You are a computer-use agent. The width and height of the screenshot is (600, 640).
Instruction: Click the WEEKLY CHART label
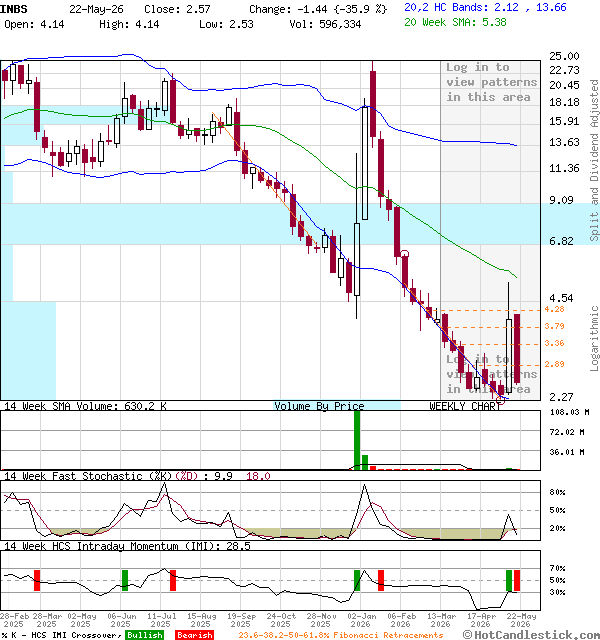click(465, 406)
